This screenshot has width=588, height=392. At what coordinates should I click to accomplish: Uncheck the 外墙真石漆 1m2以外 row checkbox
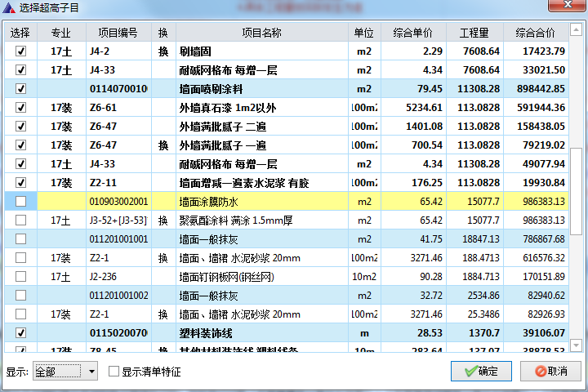tap(20, 108)
